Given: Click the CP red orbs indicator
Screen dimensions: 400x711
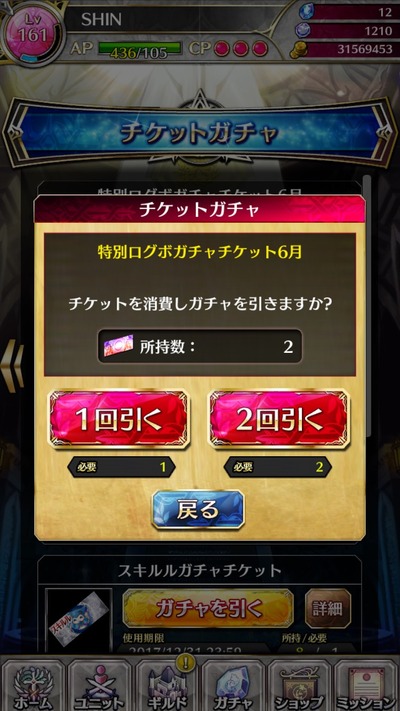Looking at the screenshot, I should pyautogui.click(x=241, y=49).
